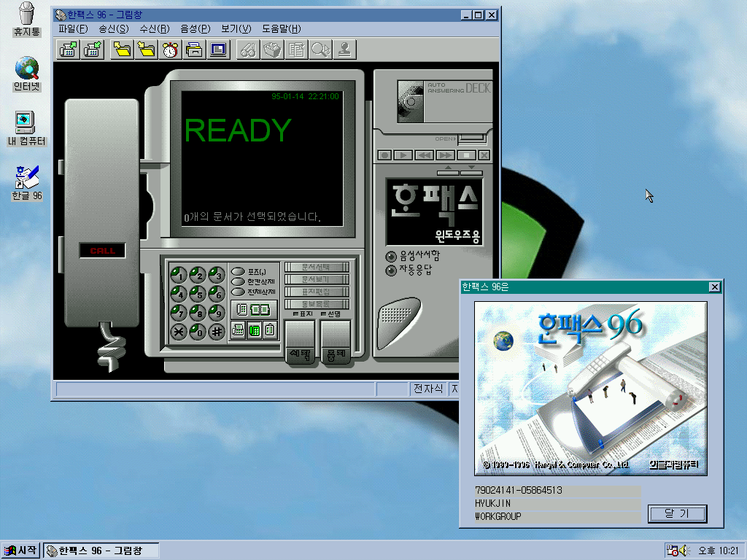Click the battery-like device icon beside green phone
Viewport: 747px width, 560px height.
270,330
